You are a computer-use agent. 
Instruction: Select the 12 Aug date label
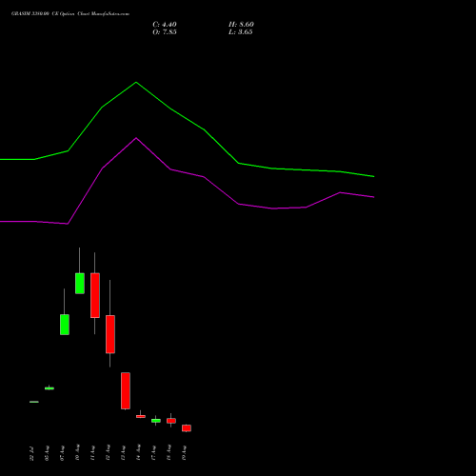click(108, 453)
